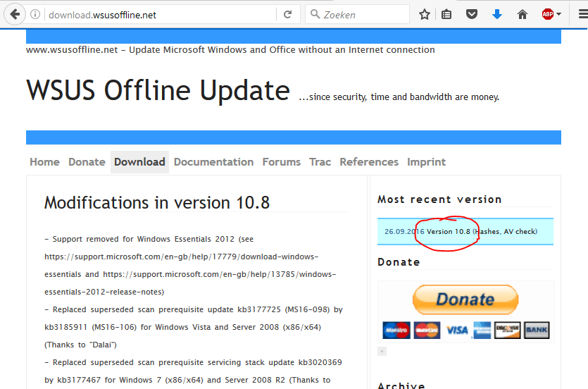
Task: Focus the download.wsusoffline.net address bar
Action: (x=161, y=15)
